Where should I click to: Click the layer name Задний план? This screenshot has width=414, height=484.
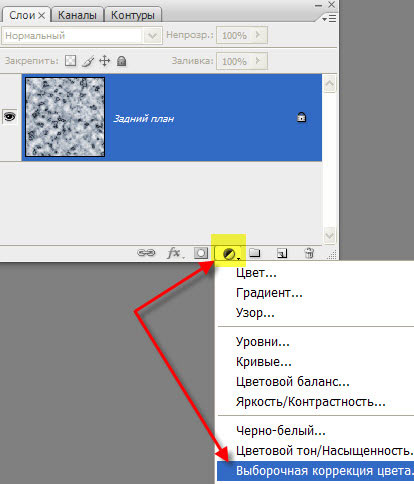coord(143,119)
